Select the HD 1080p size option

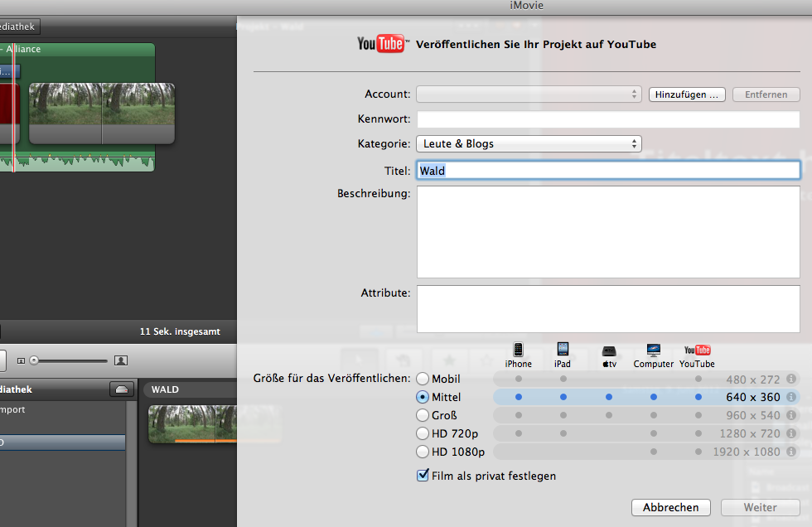[423, 452]
